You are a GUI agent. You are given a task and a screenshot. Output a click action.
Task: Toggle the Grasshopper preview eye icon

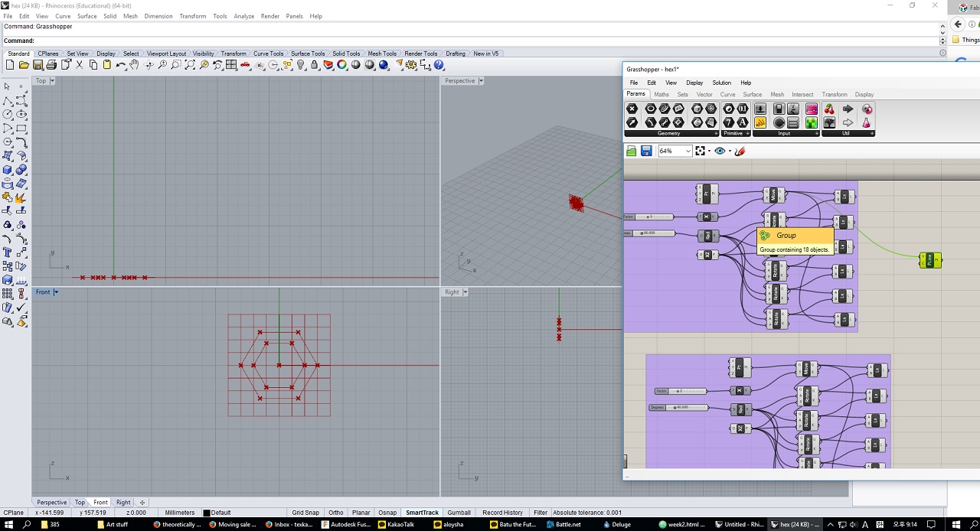720,151
